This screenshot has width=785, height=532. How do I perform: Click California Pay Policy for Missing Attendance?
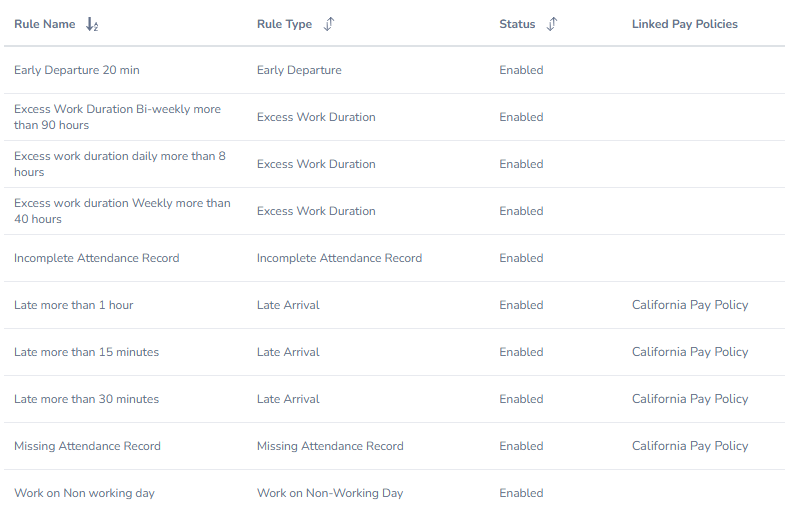[x=690, y=446]
